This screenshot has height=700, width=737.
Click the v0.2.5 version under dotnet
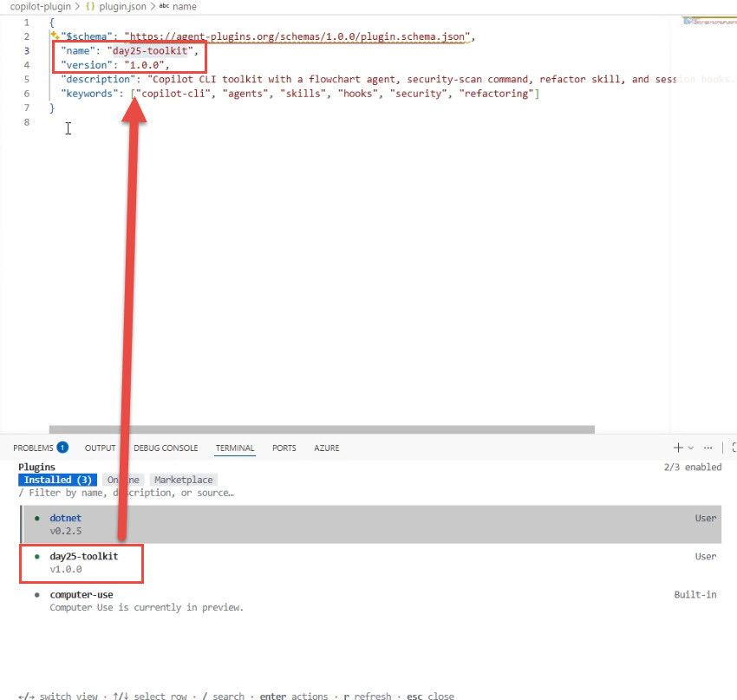[x=66, y=531]
